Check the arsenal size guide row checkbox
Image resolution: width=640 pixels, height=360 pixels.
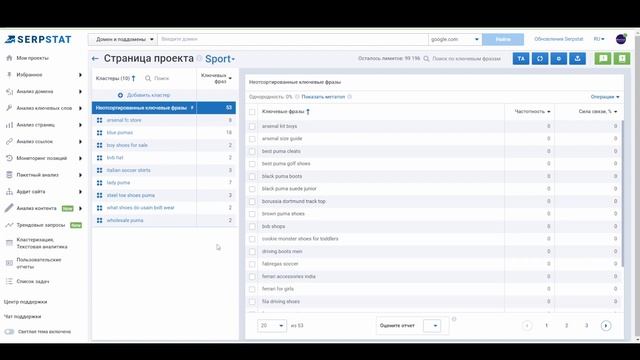point(252,139)
